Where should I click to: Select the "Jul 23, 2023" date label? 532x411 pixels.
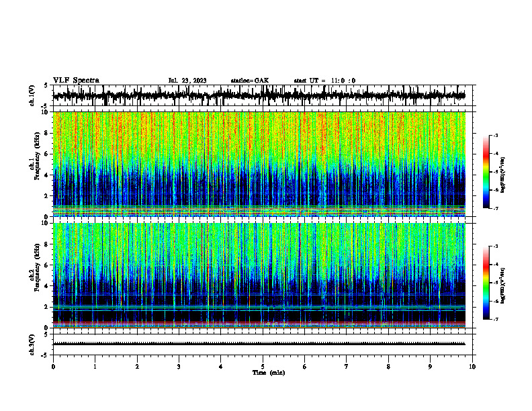click(187, 81)
